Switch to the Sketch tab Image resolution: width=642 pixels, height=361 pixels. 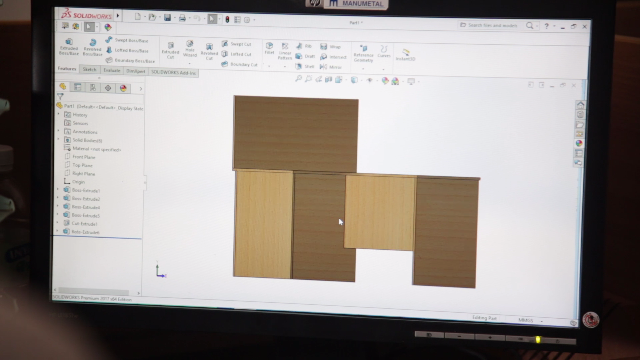90,70
